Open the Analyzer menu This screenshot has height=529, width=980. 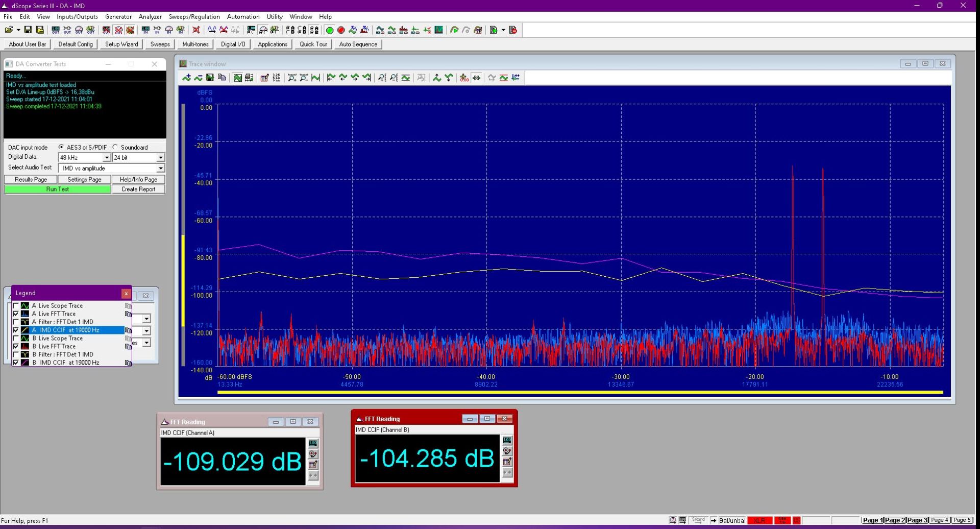tap(150, 17)
